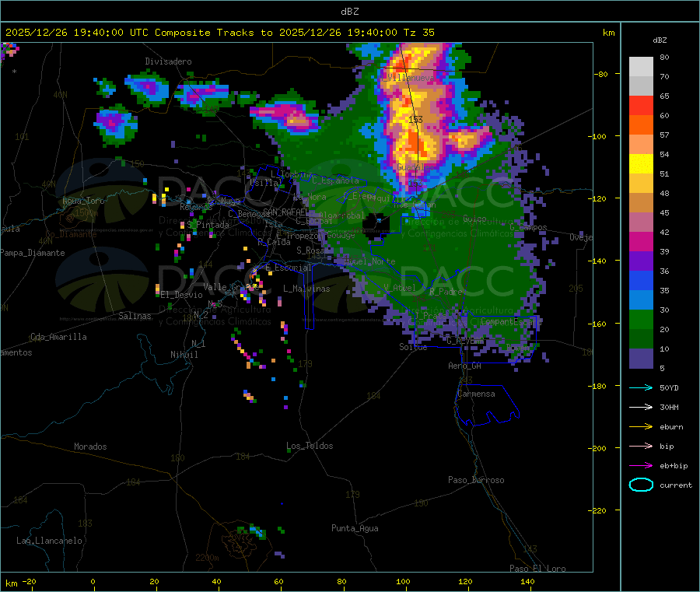This screenshot has height=592, width=700.
Task: Click the Punta_Agua map label
Action: pyautogui.click(x=355, y=528)
